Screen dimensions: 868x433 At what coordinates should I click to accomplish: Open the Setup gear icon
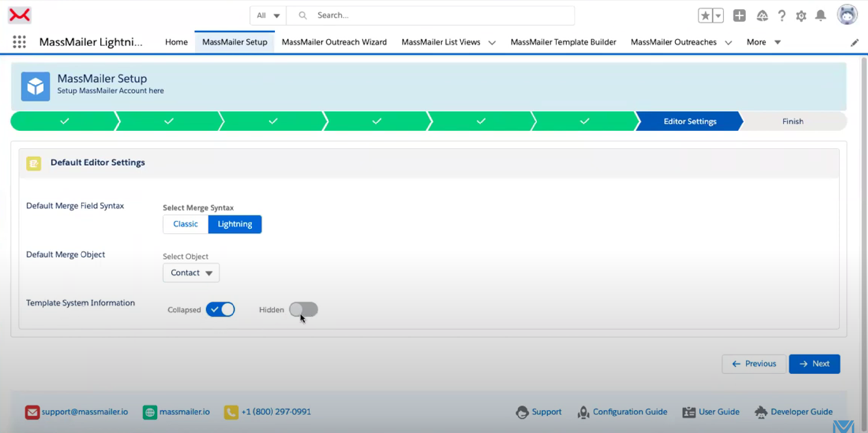click(801, 16)
